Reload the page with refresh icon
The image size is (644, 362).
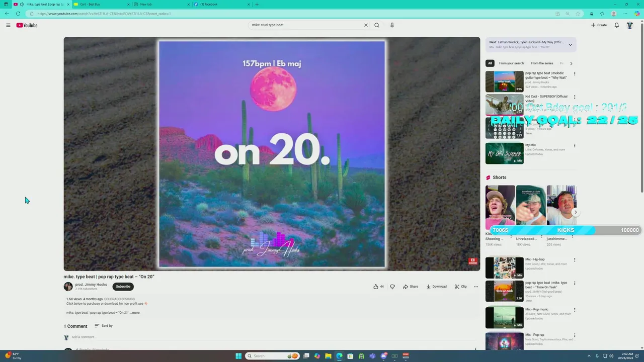click(x=18, y=14)
